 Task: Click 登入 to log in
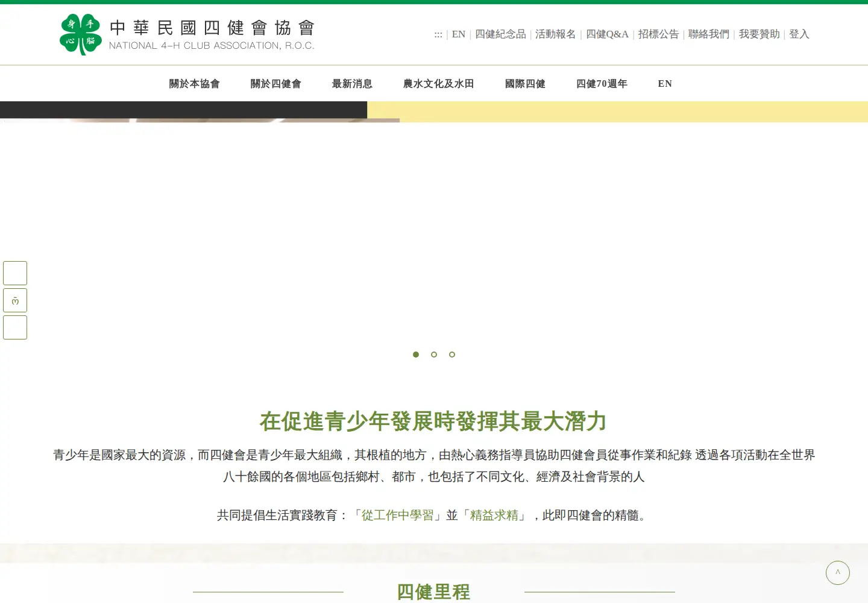(799, 34)
